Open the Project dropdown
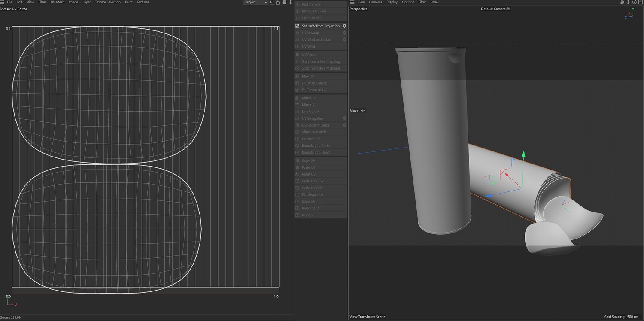The width and height of the screenshot is (644, 321). (x=255, y=3)
